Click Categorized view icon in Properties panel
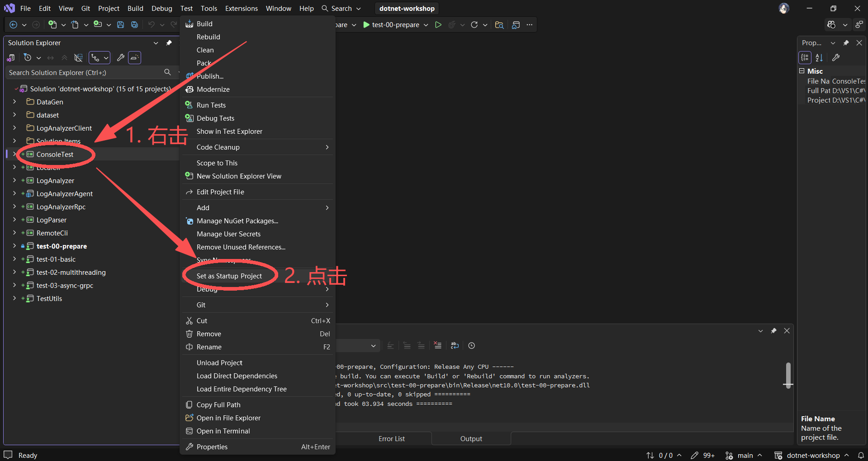The image size is (868, 461). [805, 57]
